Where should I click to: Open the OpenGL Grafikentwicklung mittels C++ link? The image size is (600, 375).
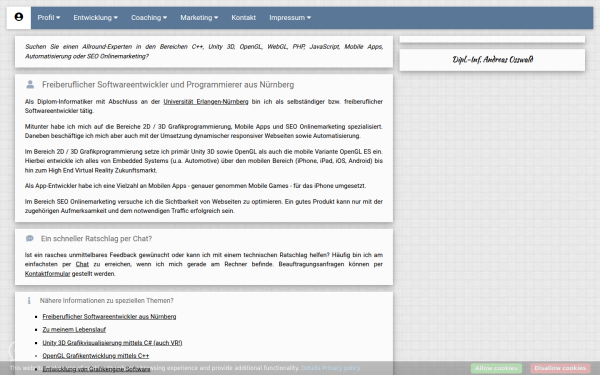pyautogui.click(x=96, y=355)
